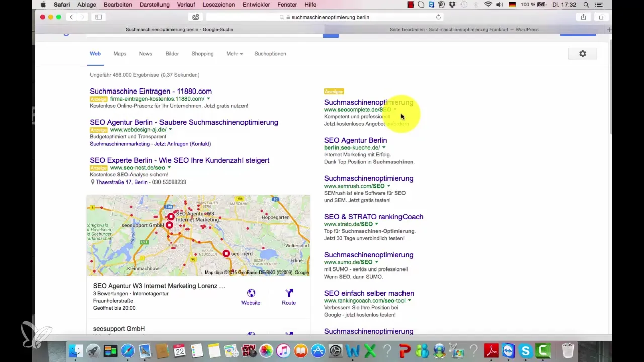644x362 pixels.
Task: Open Notification Center icon
Action: tap(599, 5)
